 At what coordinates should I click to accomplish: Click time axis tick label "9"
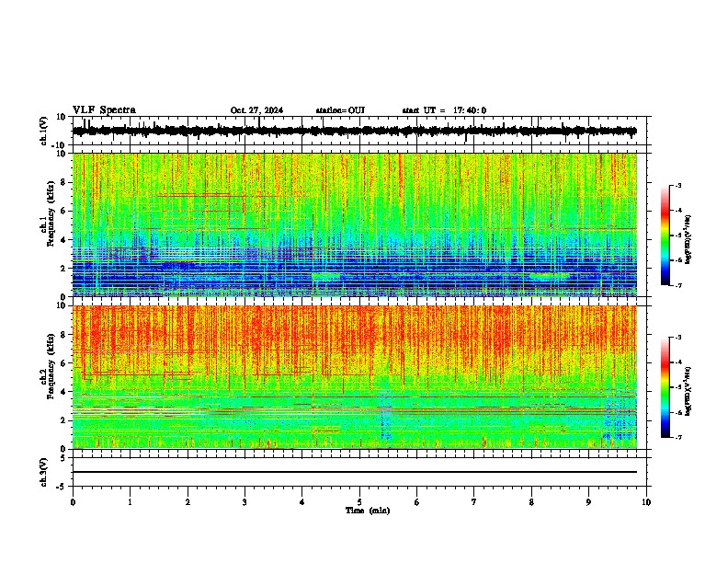coord(588,502)
